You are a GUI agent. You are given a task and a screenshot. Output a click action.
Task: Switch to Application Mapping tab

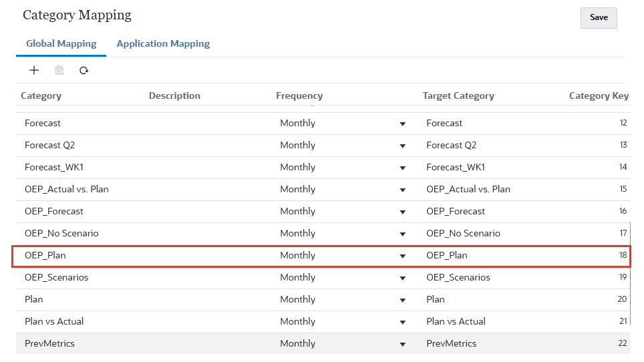(x=163, y=44)
